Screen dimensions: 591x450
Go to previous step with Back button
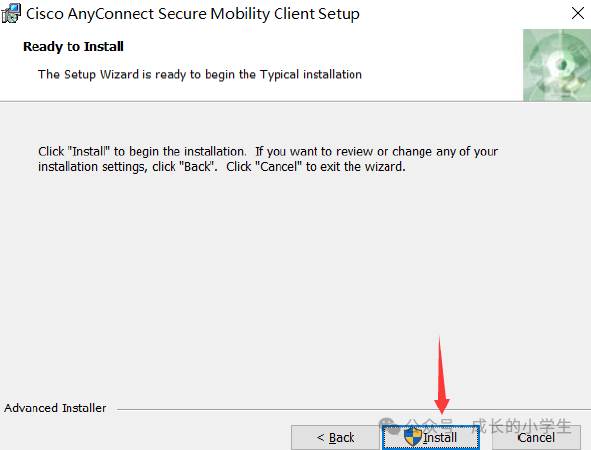point(335,438)
